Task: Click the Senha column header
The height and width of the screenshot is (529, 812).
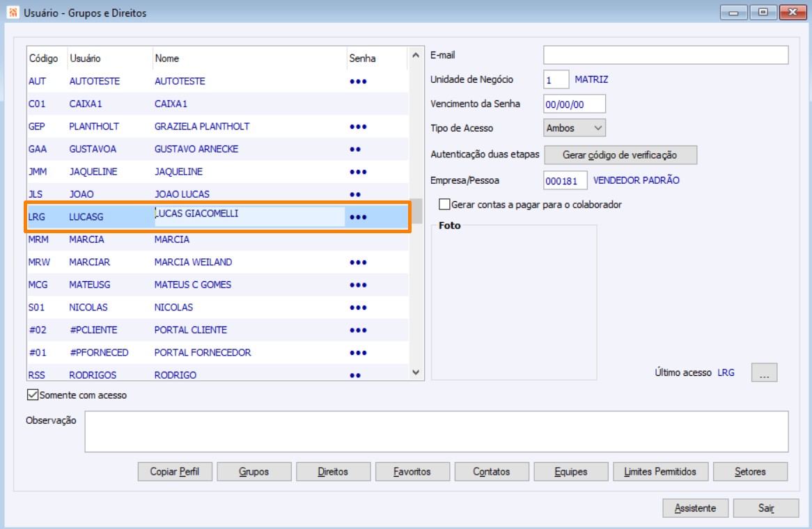Action: click(x=377, y=58)
